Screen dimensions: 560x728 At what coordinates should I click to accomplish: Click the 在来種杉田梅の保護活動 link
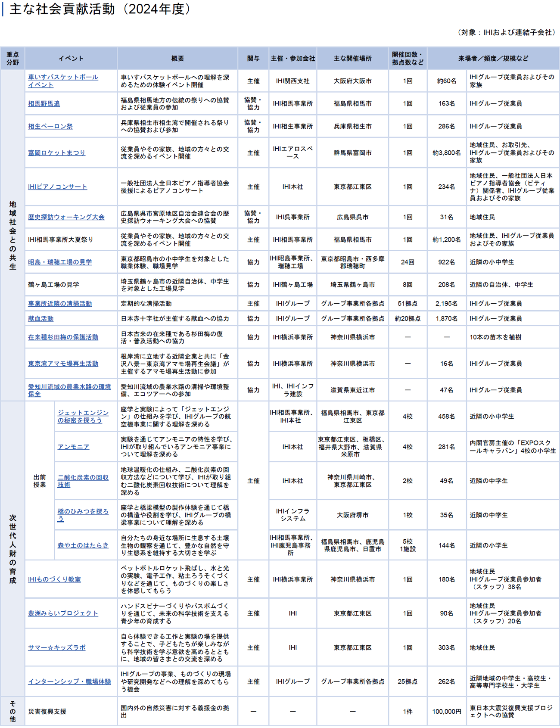pos(63,337)
